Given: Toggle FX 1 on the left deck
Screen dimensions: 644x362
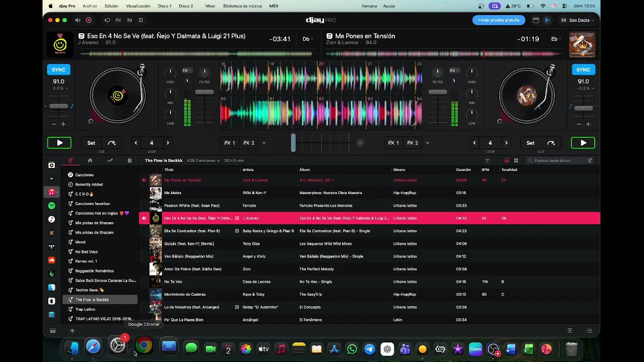Looking at the screenshot, I should (230, 143).
